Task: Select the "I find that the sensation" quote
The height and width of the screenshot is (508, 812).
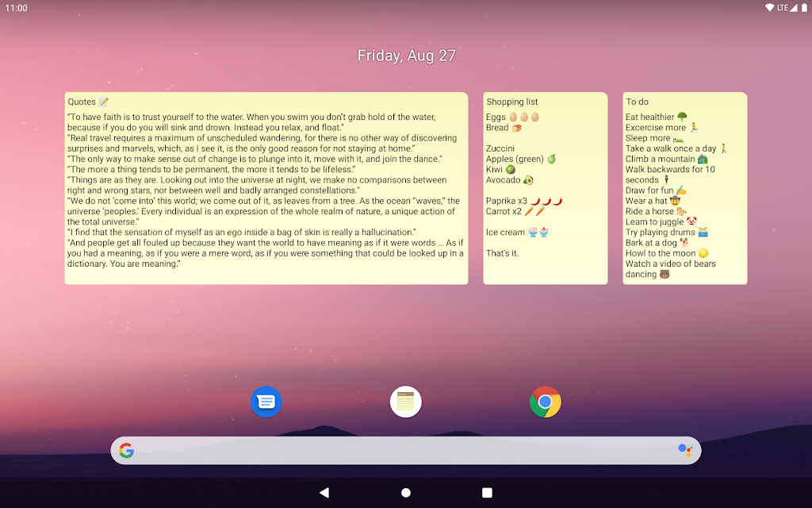Action: (241, 233)
